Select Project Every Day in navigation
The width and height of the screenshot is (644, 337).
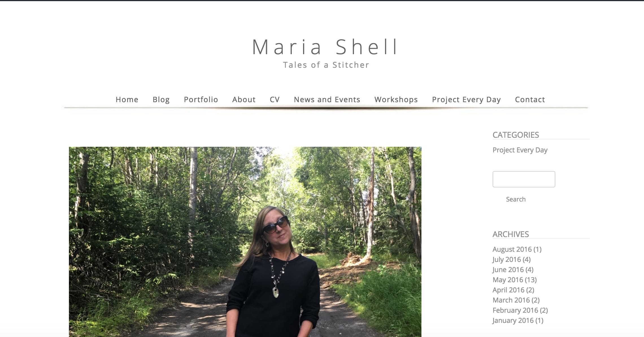pyautogui.click(x=466, y=99)
